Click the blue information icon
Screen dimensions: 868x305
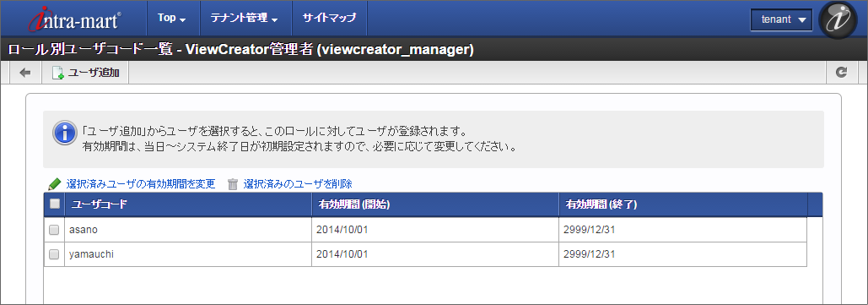(x=64, y=133)
